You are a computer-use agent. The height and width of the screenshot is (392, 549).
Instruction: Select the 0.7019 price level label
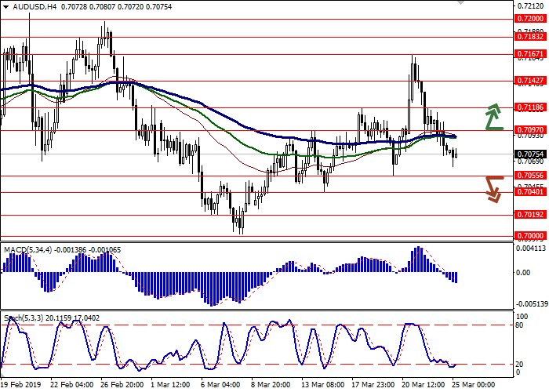pos(529,214)
